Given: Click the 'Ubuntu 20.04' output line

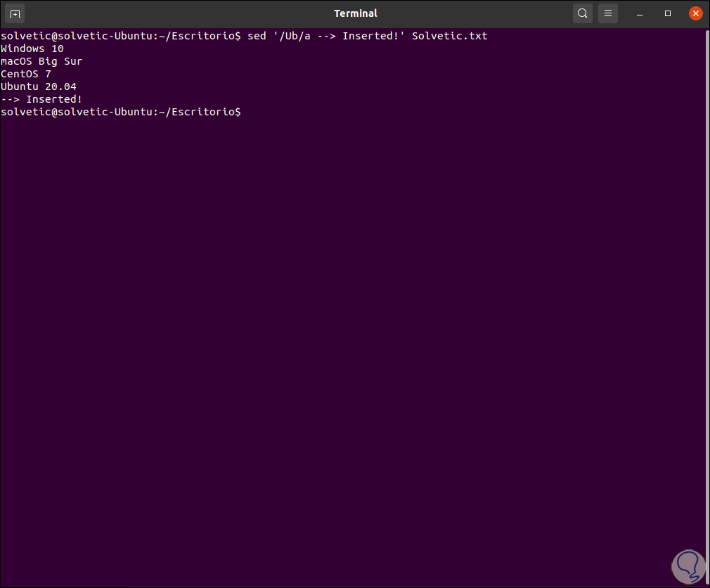Looking at the screenshot, I should 39,87.
